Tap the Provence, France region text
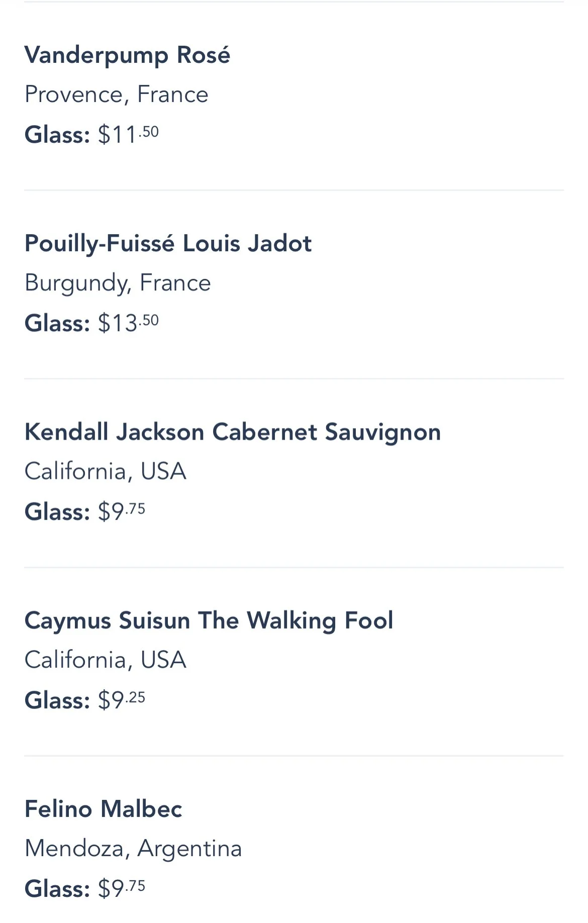 117,94
